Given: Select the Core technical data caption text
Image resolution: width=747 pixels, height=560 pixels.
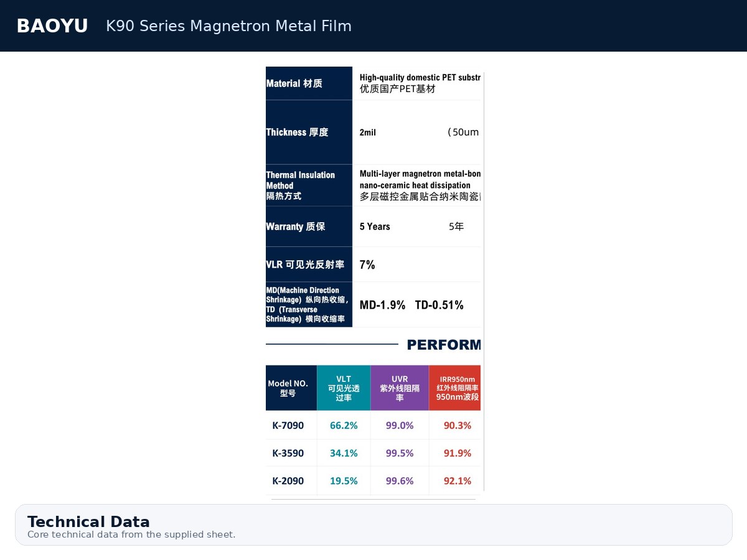Looking at the screenshot, I should [x=131, y=534].
